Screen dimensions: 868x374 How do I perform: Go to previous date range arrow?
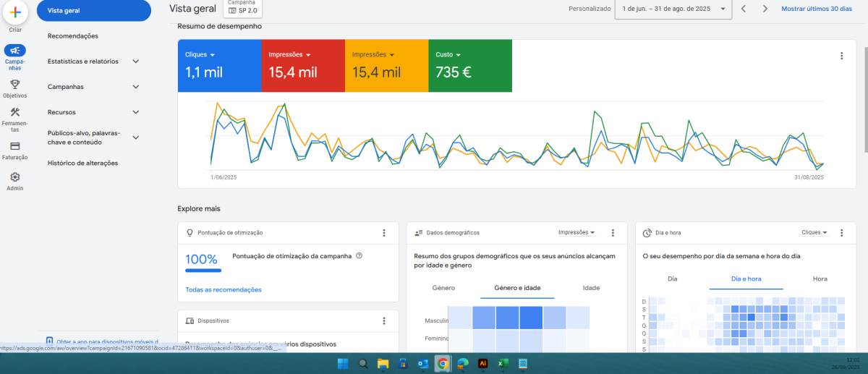point(743,9)
